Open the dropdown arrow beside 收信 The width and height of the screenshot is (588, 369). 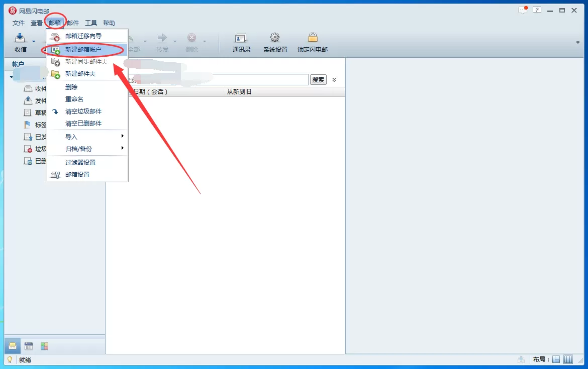pyautogui.click(x=34, y=41)
